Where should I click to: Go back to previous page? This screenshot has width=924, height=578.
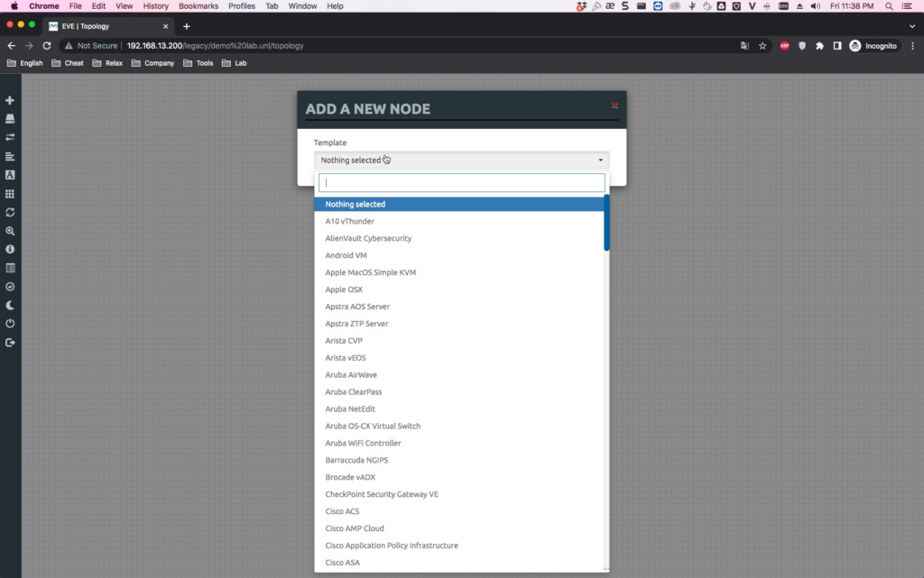pos(11,46)
